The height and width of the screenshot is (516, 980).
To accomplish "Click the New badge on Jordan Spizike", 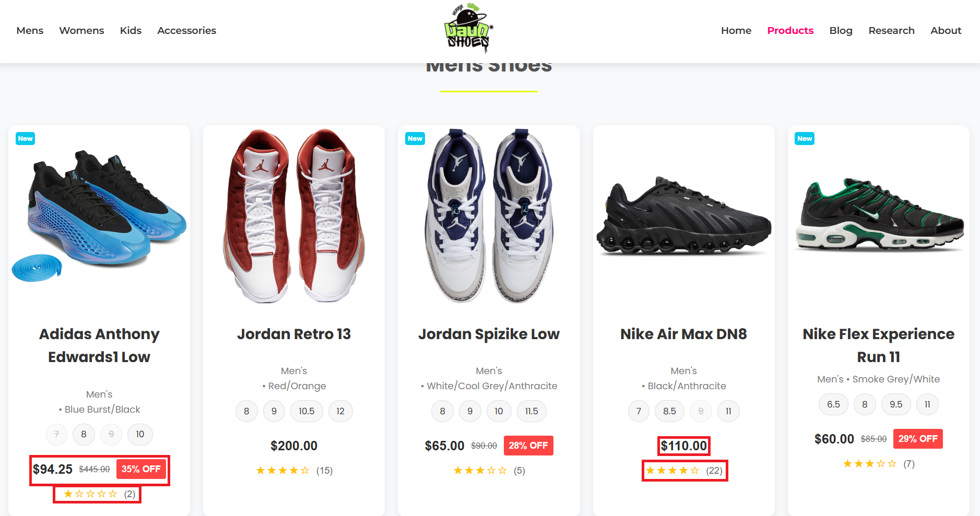I will tap(415, 138).
